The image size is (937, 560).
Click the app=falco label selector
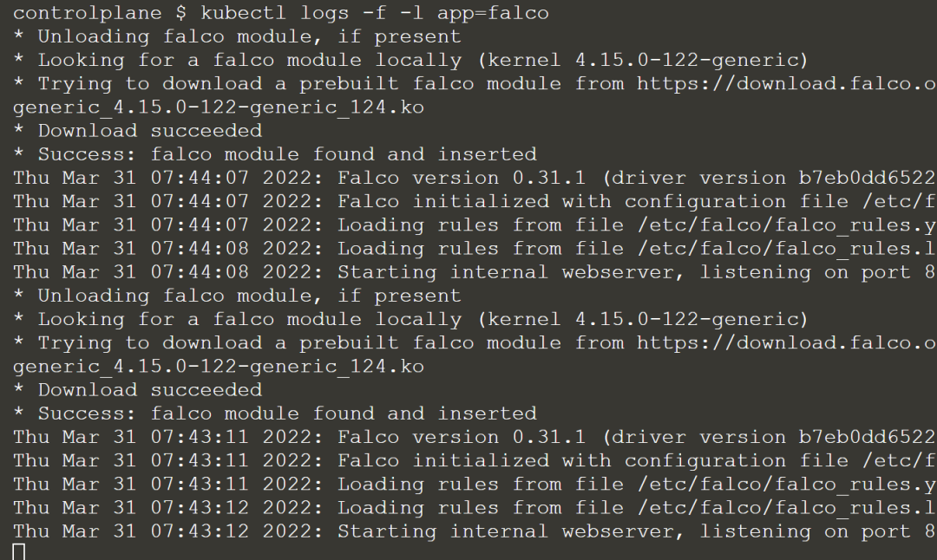point(493,13)
